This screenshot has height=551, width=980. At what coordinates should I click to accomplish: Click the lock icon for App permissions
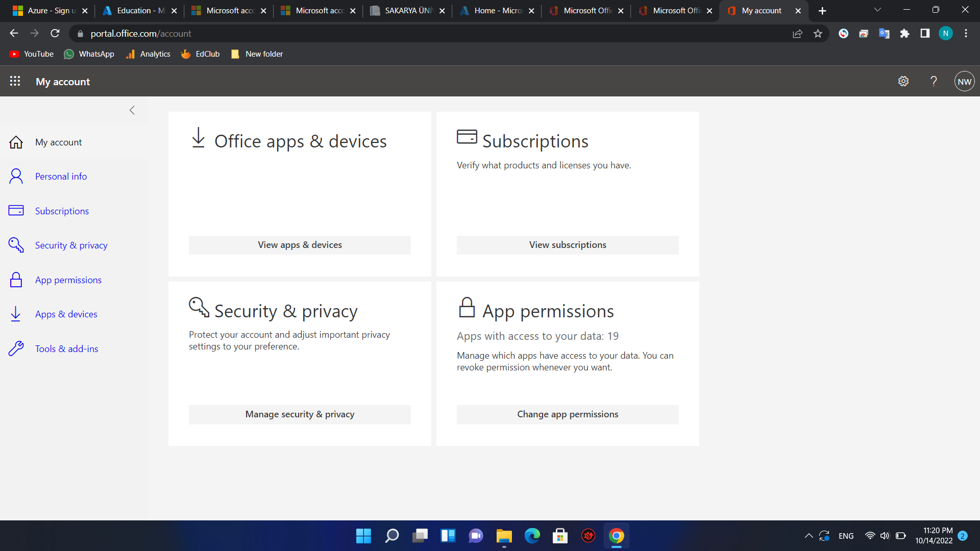point(16,280)
